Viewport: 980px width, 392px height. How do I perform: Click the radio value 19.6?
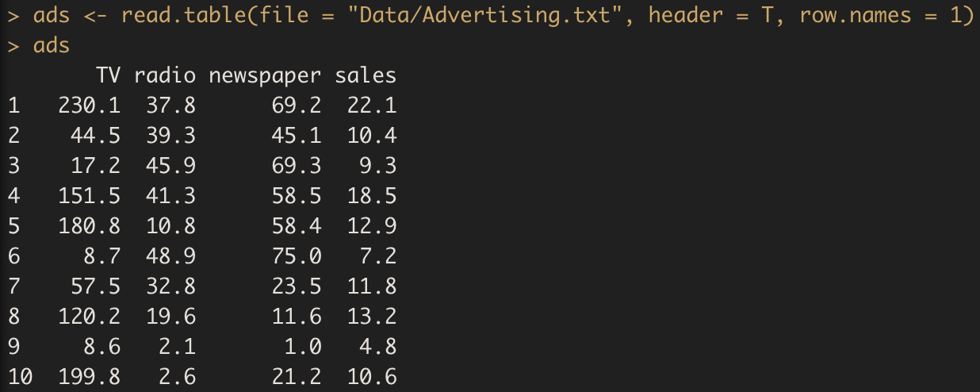(x=170, y=317)
